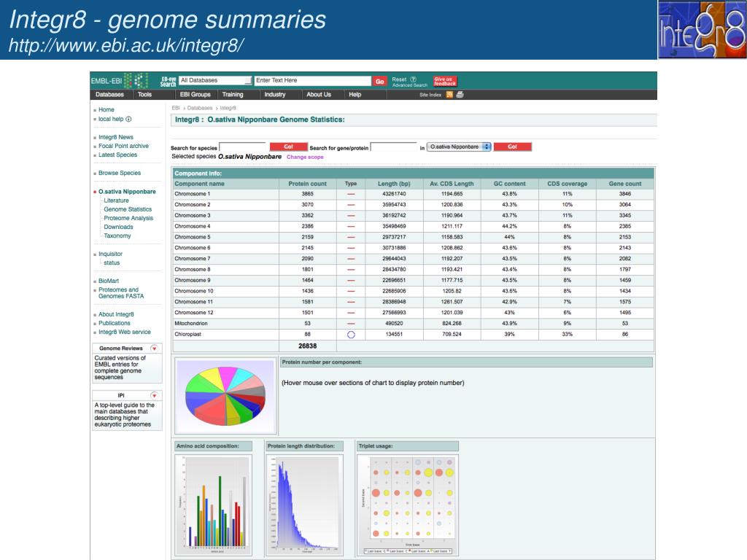Image resolution: width=747 pixels, height=560 pixels.
Task: Open the Amino acid composition chart thumbnail
Action: pos(214,505)
